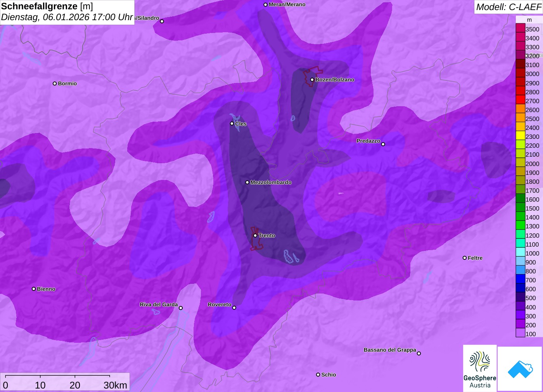Click the 'Mezzolombardo' label text

tap(271, 182)
